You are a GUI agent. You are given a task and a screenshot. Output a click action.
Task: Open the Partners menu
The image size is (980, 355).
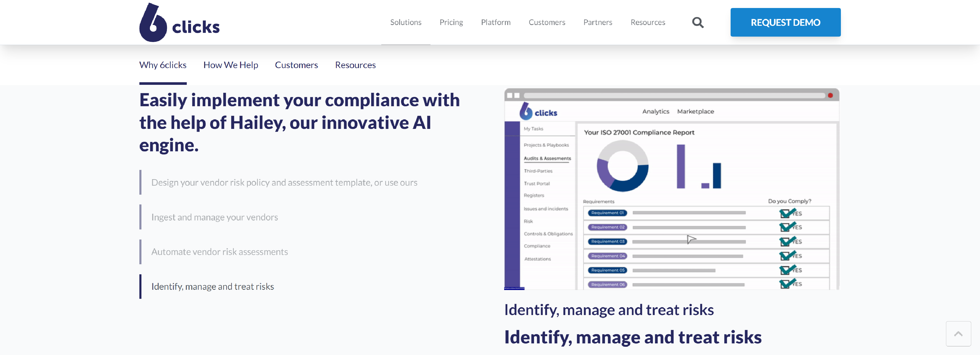(x=598, y=22)
